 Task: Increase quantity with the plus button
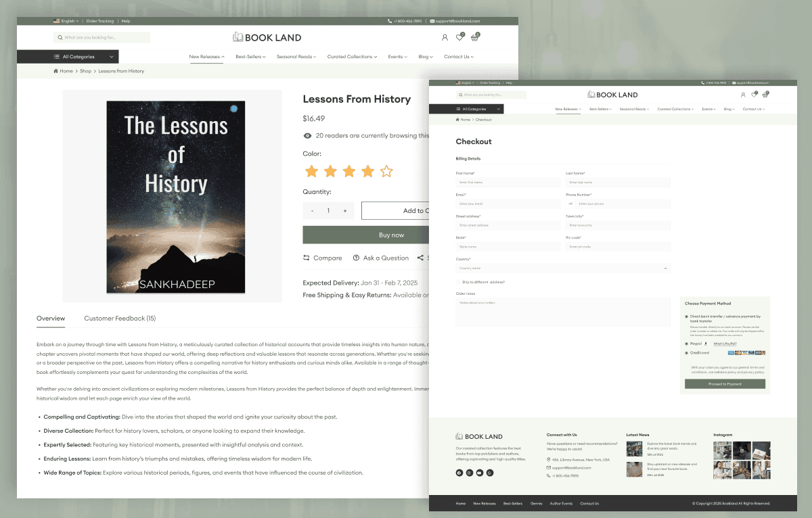click(x=345, y=211)
